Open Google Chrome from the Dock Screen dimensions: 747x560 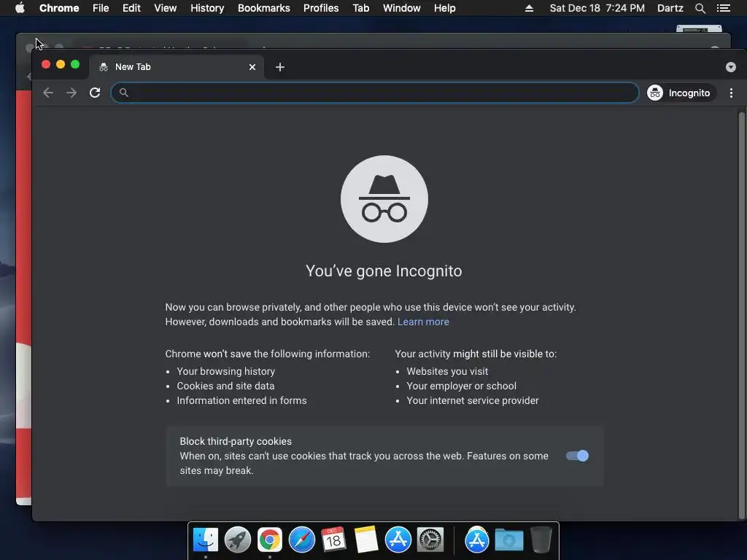click(270, 540)
